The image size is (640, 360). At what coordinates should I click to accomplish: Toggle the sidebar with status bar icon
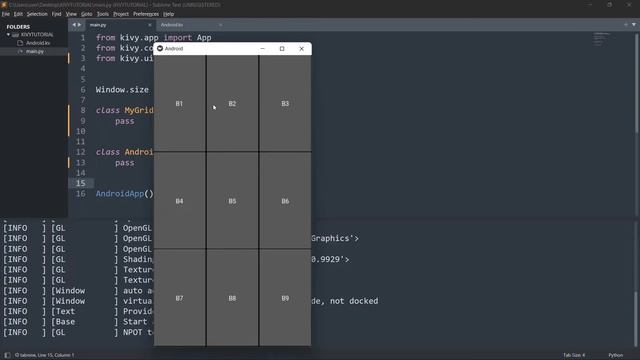tap(7, 355)
